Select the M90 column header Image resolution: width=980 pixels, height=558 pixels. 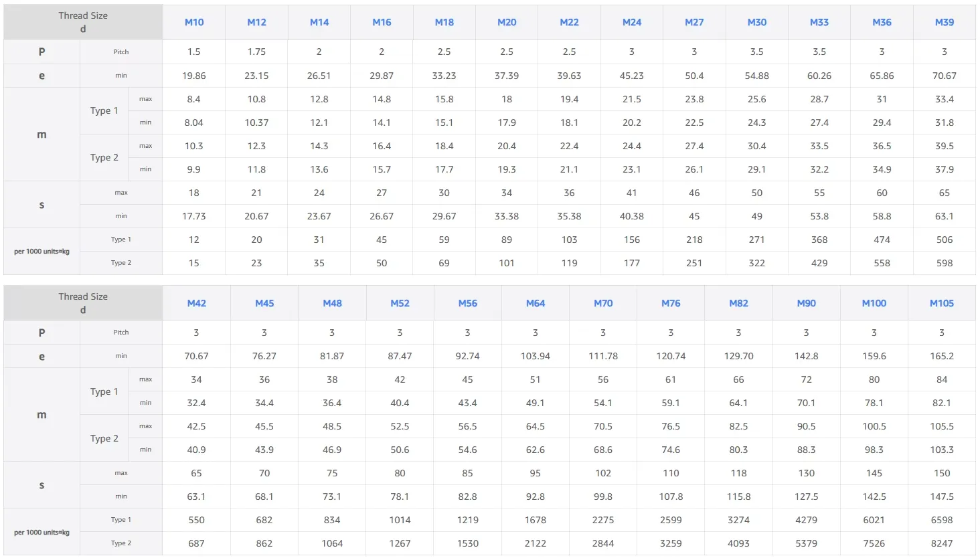tap(807, 303)
